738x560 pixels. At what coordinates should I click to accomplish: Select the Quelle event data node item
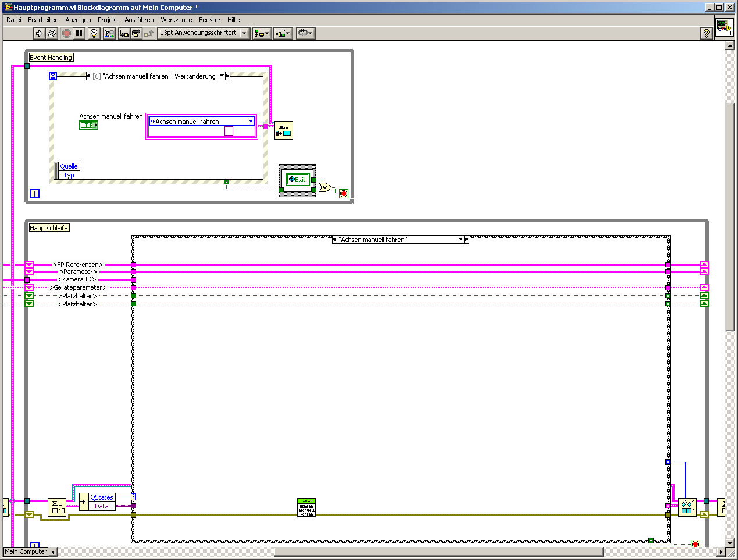coord(69,166)
